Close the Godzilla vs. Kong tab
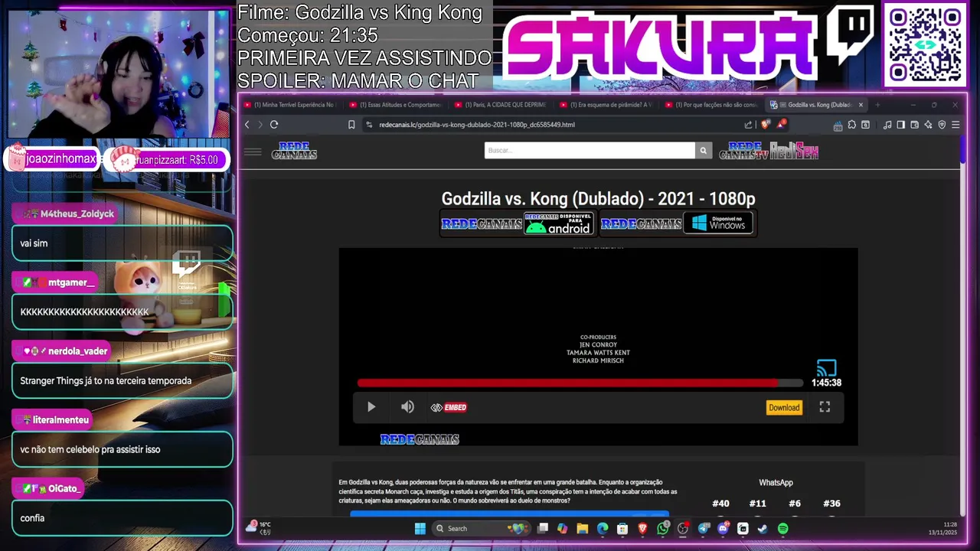The height and width of the screenshot is (551, 980). [x=861, y=105]
